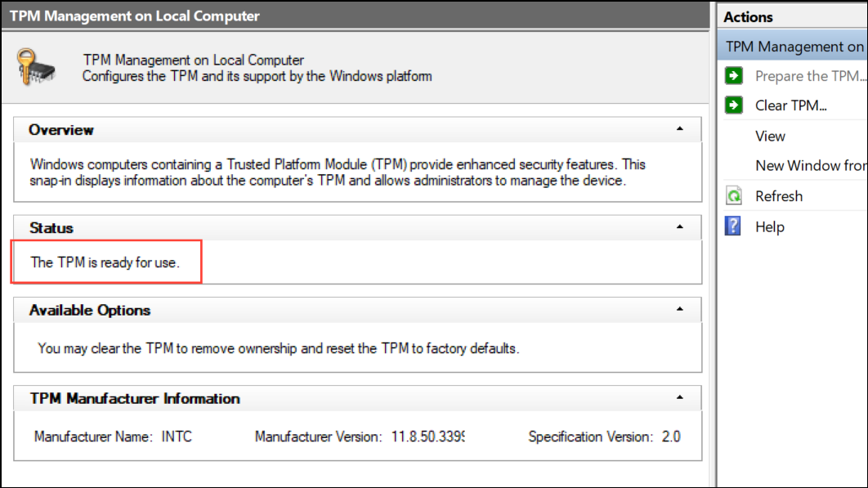Collapse the Overview section
The image size is (868, 488).
(679, 129)
